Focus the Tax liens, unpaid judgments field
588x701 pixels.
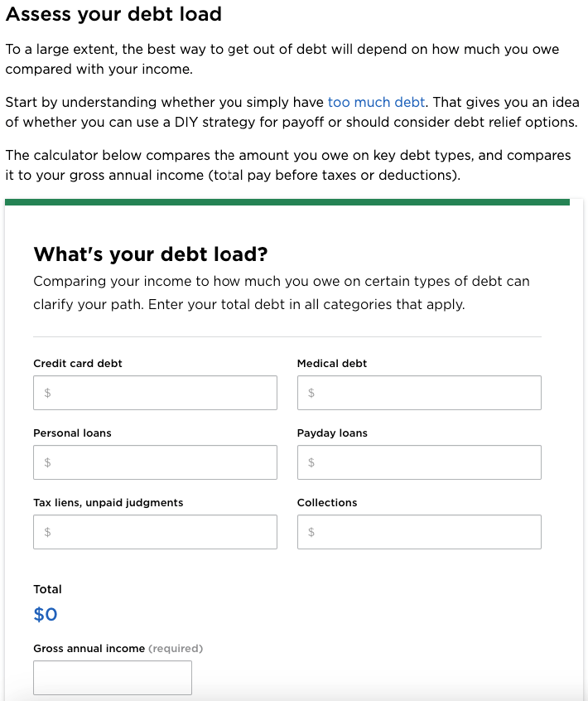(x=155, y=532)
